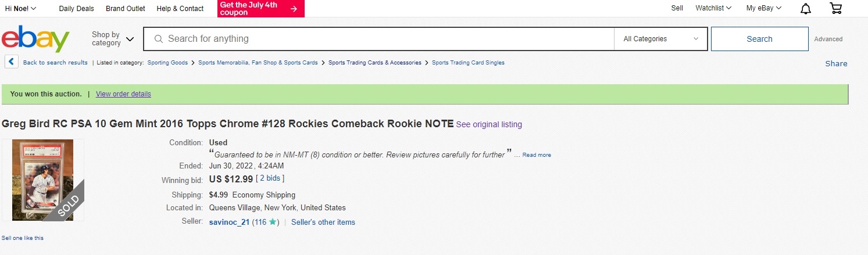Click See original listing link
Screen dimensions: 868x255
pyautogui.click(x=489, y=124)
